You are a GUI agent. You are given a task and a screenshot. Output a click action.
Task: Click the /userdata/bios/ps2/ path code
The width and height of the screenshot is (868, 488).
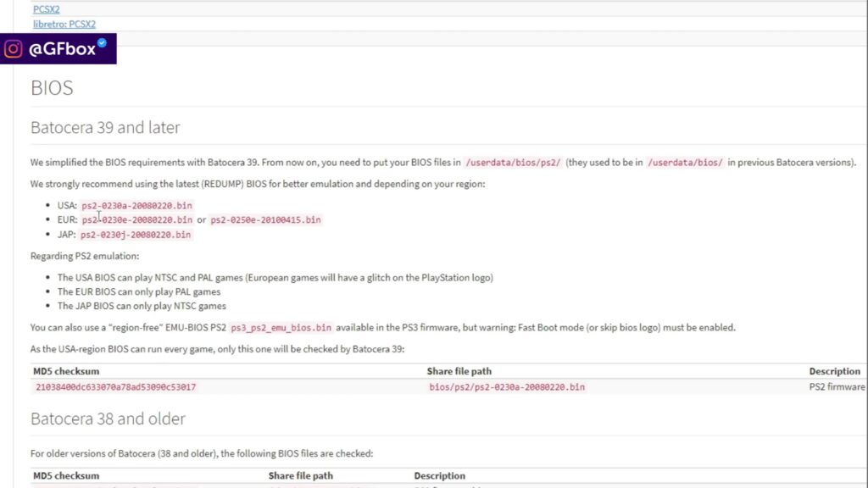(x=513, y=163)
